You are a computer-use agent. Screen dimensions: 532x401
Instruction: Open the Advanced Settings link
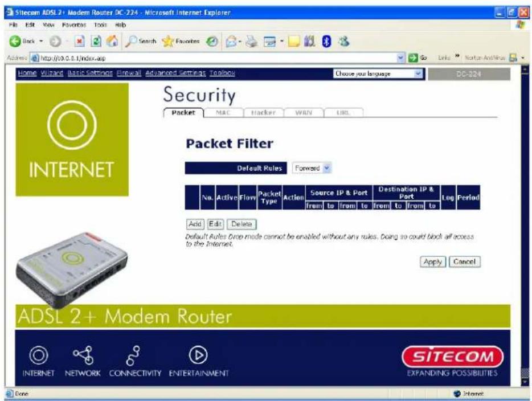175,73
